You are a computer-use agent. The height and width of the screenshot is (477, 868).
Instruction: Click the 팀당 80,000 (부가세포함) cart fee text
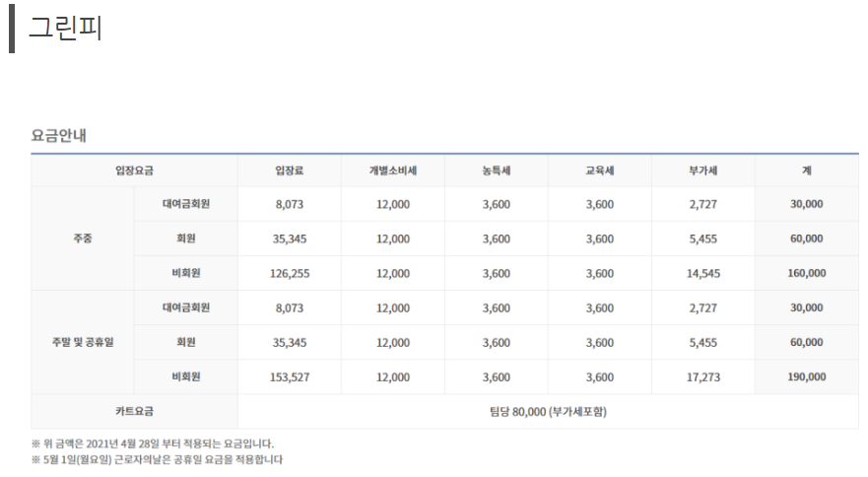548,412
